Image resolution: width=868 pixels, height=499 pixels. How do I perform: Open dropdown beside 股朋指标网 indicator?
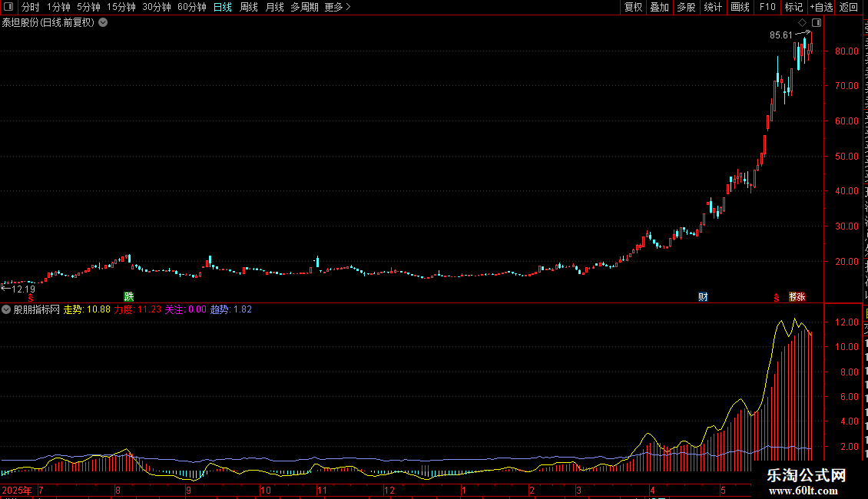pyautogui.click(x=6, y=310)
